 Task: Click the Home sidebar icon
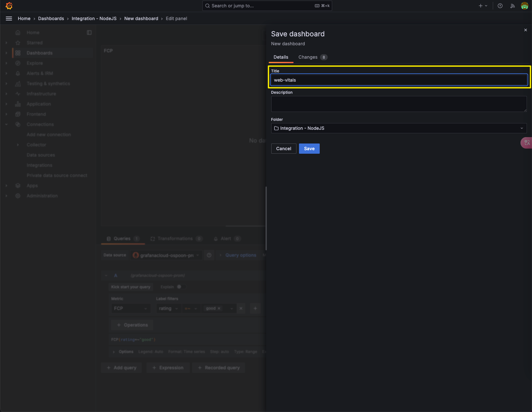click(18, 33)
